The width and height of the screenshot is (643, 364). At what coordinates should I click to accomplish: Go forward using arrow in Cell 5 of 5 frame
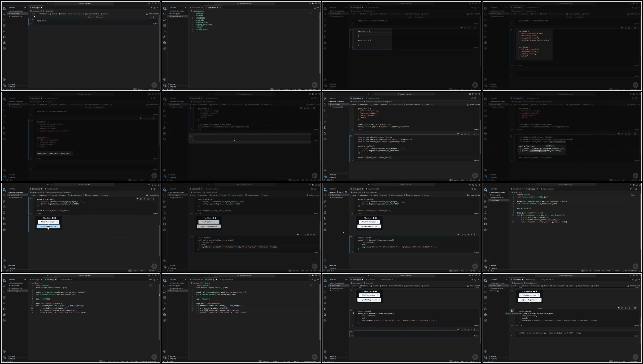(x=372, y=275)
